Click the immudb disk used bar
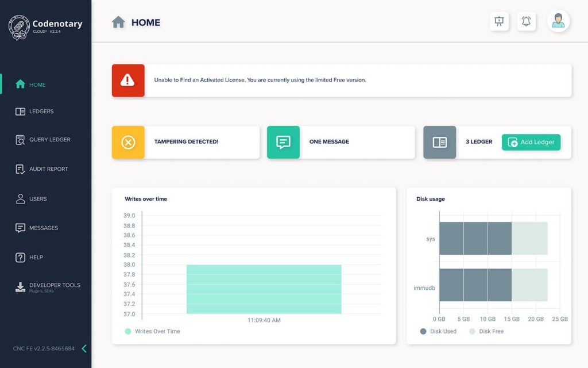Image resolution: width=588 pixels, height=368 pixels. [475, 285]
